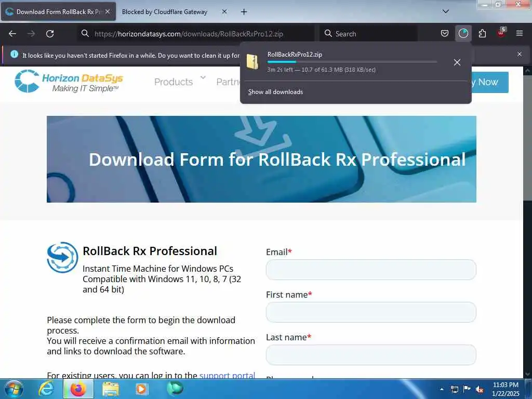Viewport: 532px width, 399px height.
Task: Click the download progress bar
Action: (x=352, y=62)
